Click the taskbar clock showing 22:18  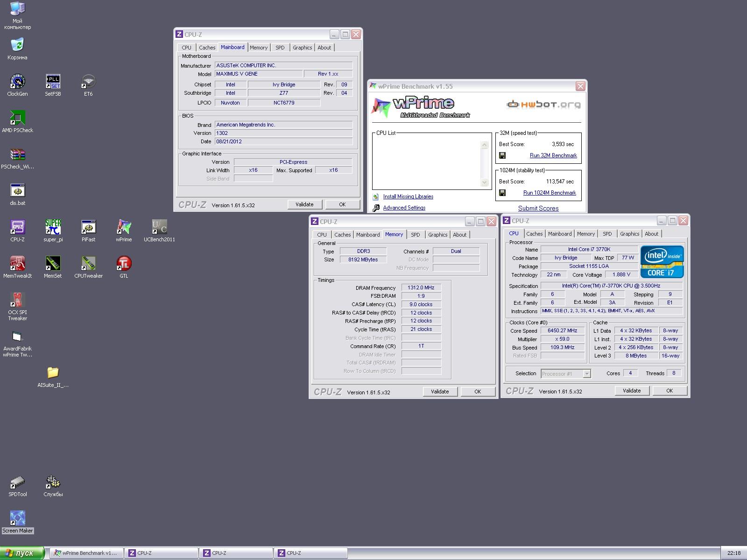pyautogui.click(x=734, y=553)
